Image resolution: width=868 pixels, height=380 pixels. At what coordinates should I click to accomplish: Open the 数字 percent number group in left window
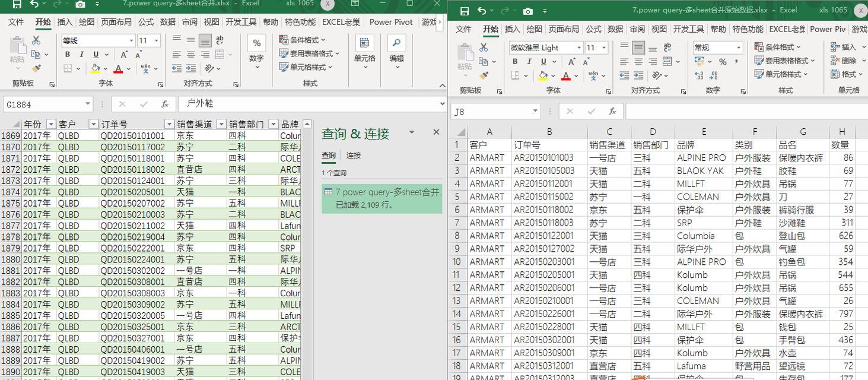tap(256, 52)
